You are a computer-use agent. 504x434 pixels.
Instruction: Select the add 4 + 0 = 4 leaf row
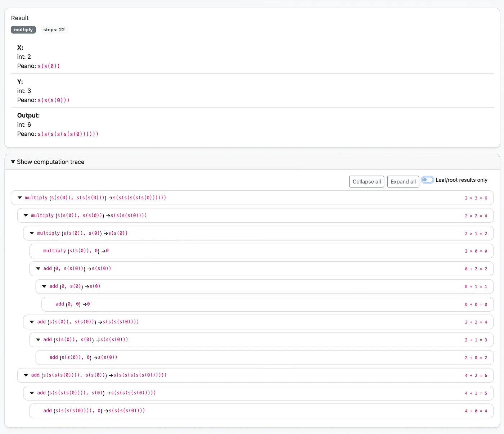(x=261, y=411)
